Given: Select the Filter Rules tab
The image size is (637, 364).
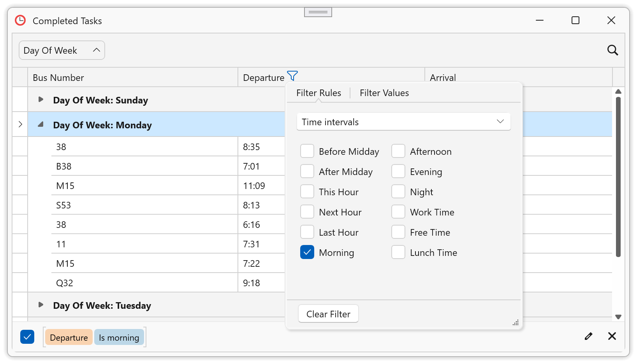Looking at the screenshot, I should point(318,93).
